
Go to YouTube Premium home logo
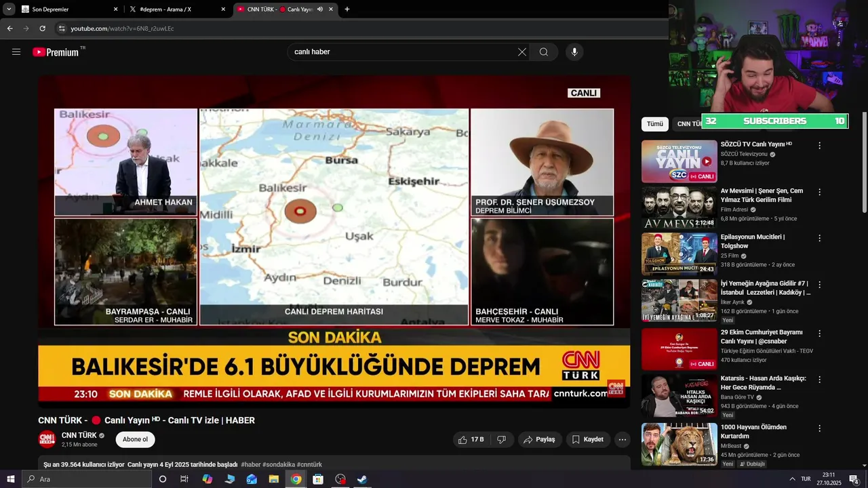point(56,52)
